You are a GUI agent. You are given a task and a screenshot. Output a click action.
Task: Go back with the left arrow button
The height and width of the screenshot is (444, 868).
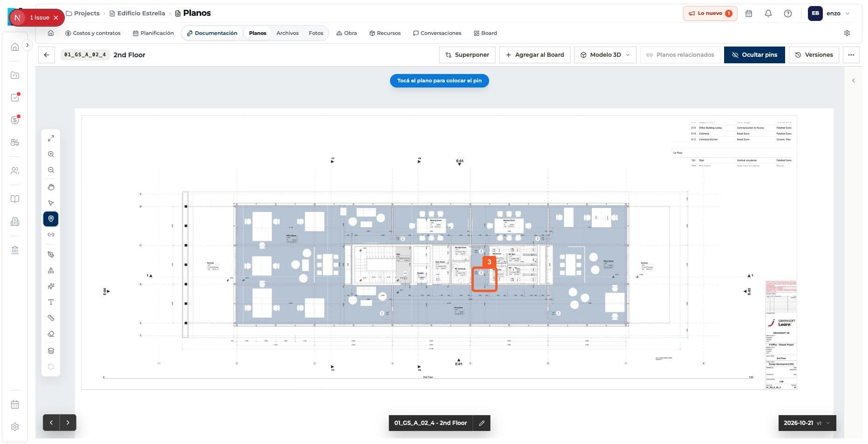[x=47, y=55]
